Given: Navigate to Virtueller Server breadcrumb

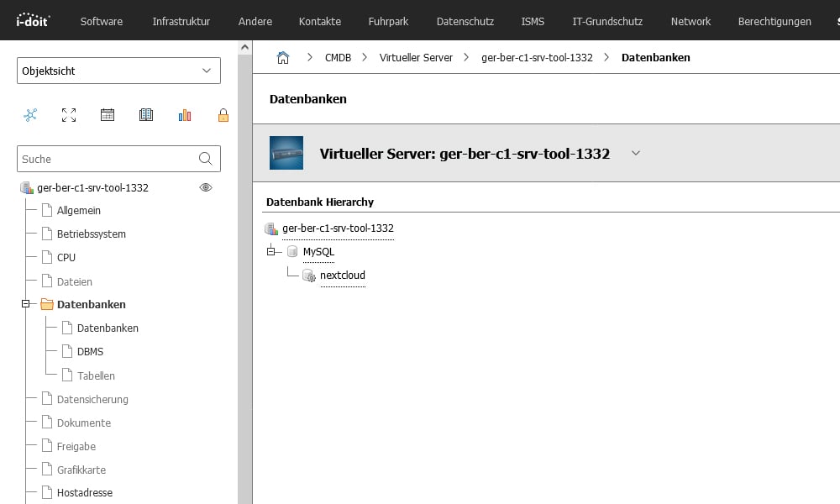Looking at the screenshot, I should pyautogui.click(x=416, y=57).
